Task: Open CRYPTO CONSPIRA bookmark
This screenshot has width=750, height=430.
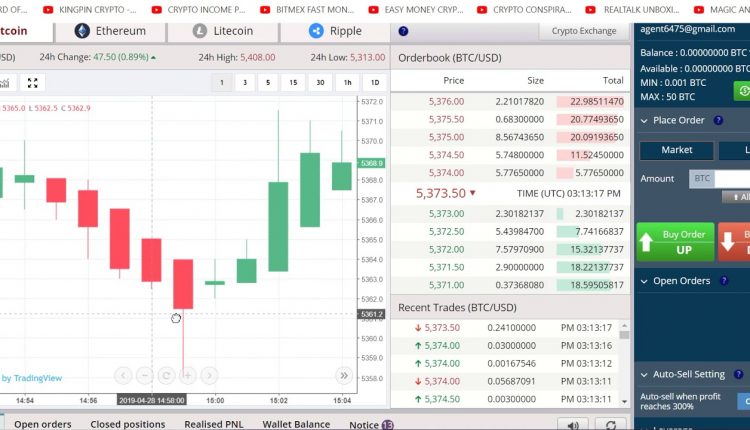Action: [525, 10]
